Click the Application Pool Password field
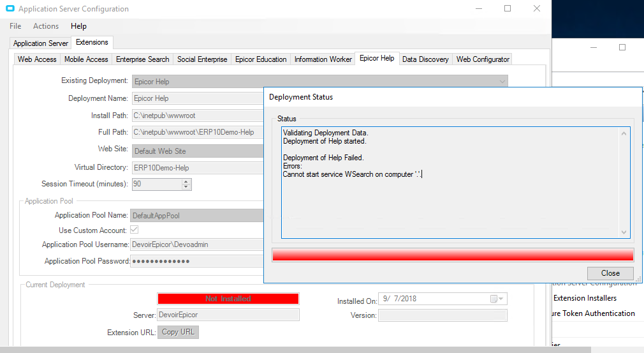644x353 pixels. tap(197, 261)
